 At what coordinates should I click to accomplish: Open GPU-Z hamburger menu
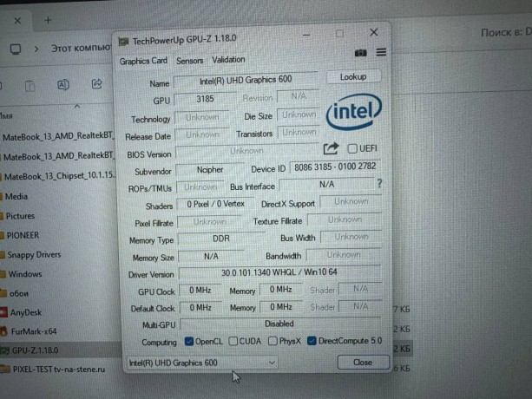pos(381,52)
